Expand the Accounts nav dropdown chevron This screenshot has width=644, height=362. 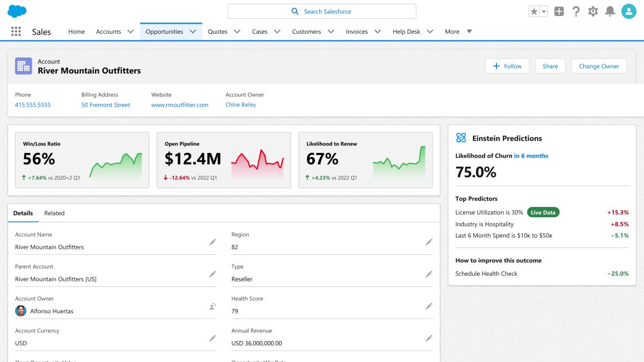pos(130,32)
